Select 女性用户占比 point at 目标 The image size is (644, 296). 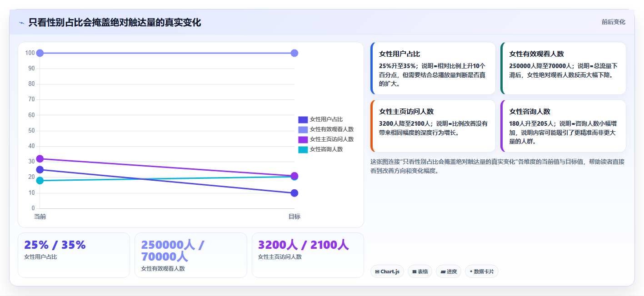coord(294,193)
